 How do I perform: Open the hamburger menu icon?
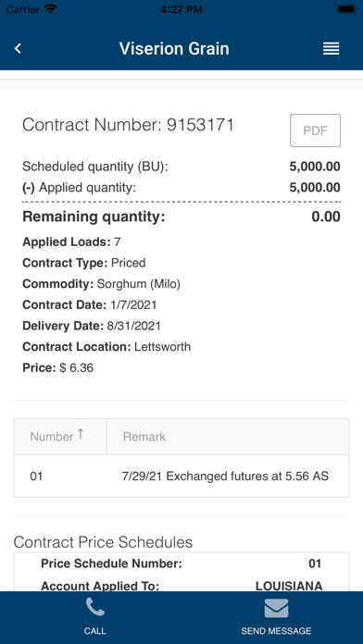(x=331, y=48)
